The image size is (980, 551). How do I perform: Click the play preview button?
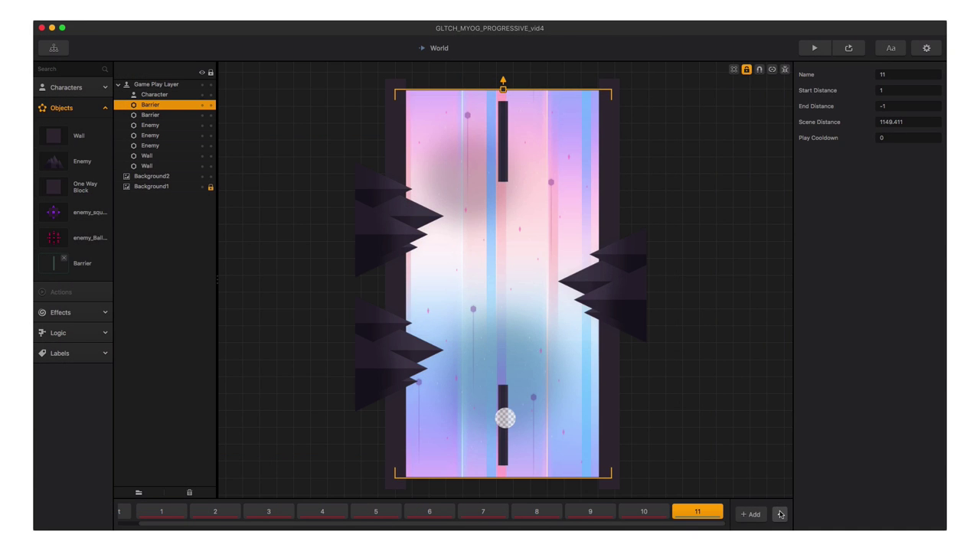point(814,48)
